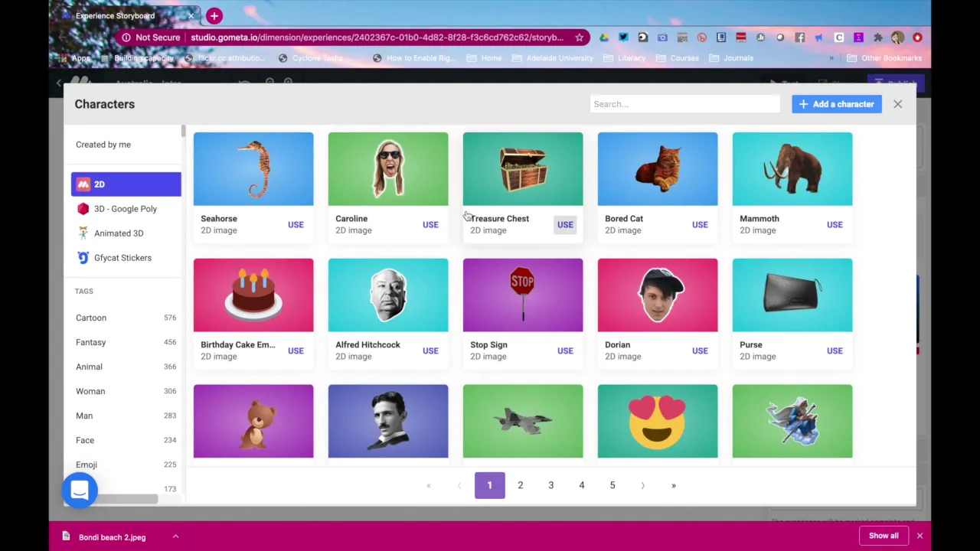Use the Bored Cat character
Image resolution: width=980 pixels, height=551 pixels.
[700, 225]
